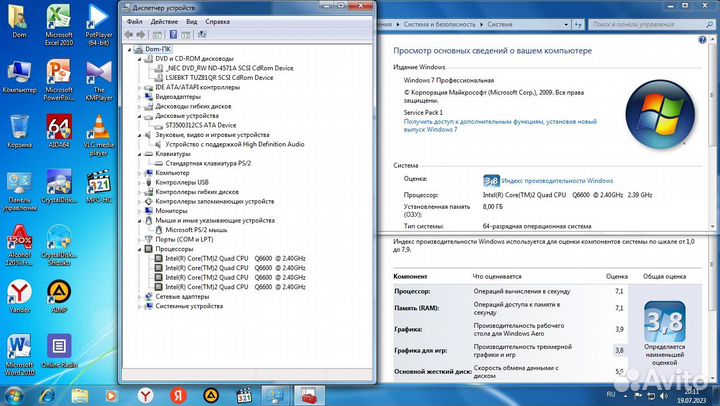Launch Yandex browser desktop shortcut
Viewport: 720px width, 406px height.
(19, 297)
